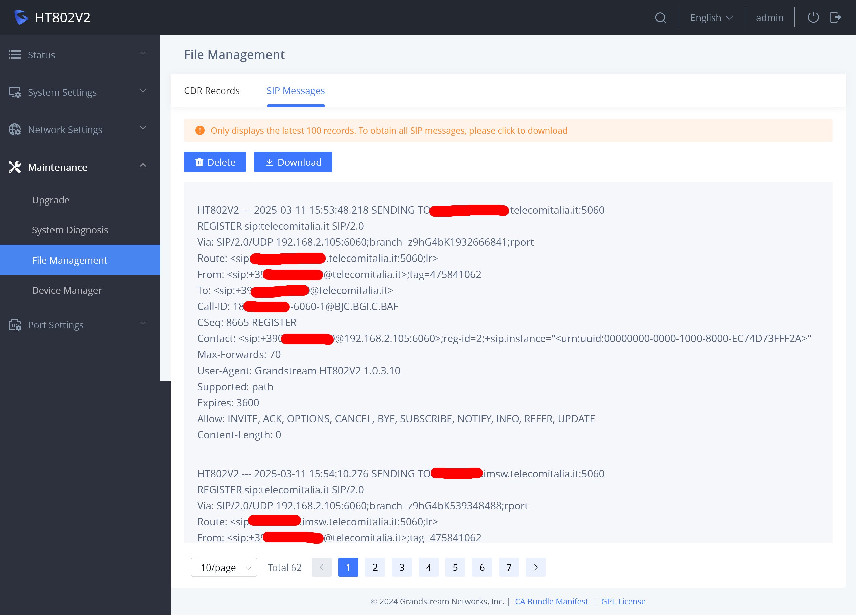Click the 'CSeq: 8665 REGISTER' line
The width and height of the screenshot is (856, 616).
pos(247,322)
